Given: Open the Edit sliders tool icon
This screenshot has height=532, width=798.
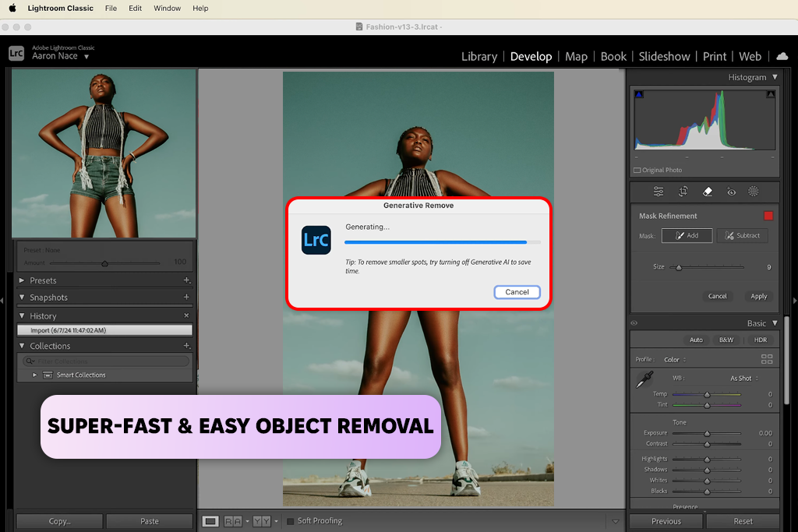Looking at the screenshot, I should tap(659, 192).
